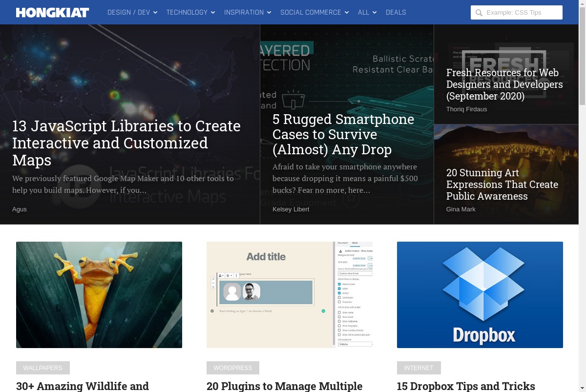Open 20 Stunning Art Expressions article
Viewport: 586px width, 392px height.
502,185
